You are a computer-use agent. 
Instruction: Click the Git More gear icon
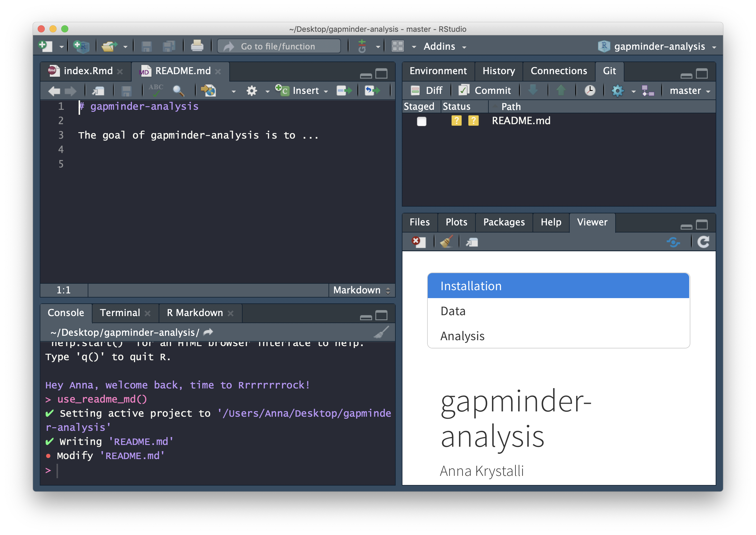click(618, 90)
